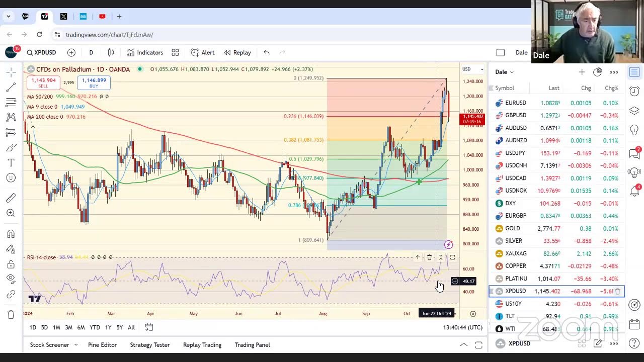
Task: Open the chats panel with 2 badge
Action: pyautogui.click(x=634, y=153)
